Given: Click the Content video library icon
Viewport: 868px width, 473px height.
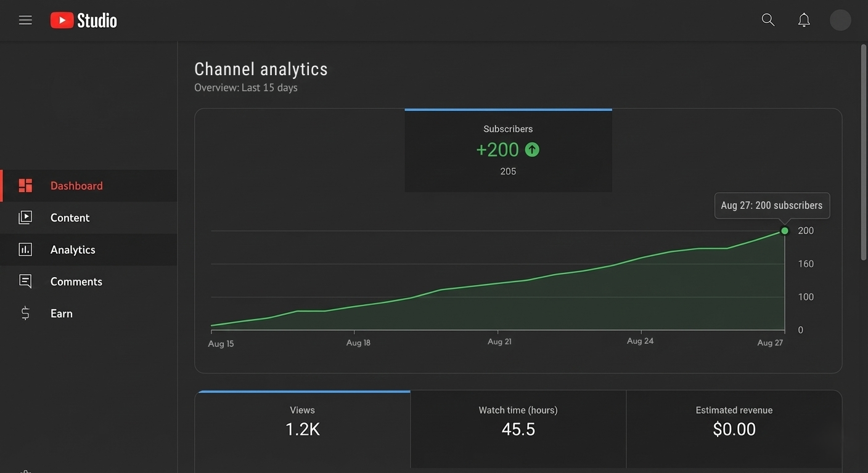Looking at the screenshot, I should (x=25, y=217).
